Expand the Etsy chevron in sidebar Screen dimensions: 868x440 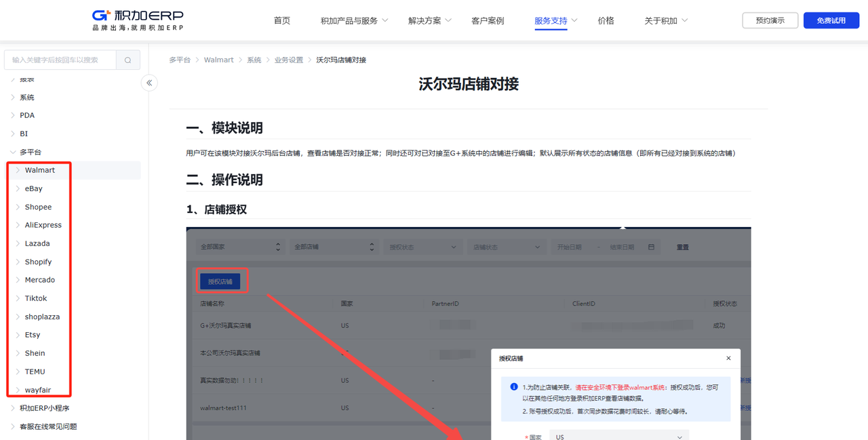click(x=18, y=335)
